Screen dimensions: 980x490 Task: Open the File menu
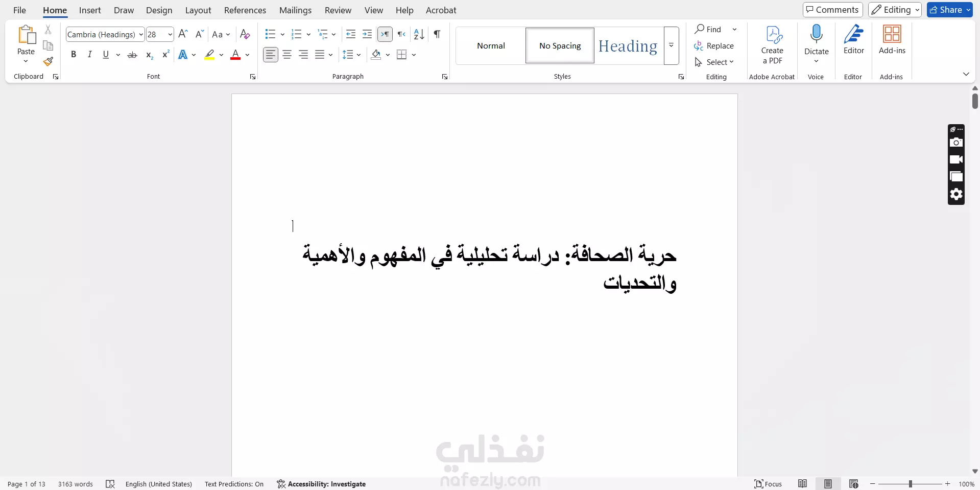(19, 10)
